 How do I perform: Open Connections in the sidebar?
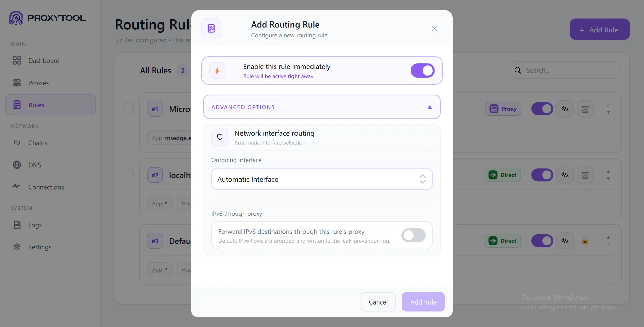50,187
